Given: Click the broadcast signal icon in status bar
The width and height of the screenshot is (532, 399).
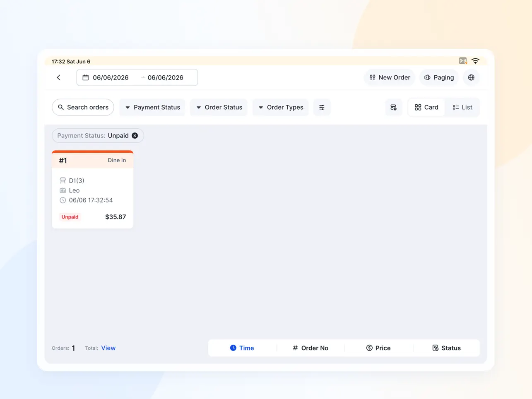Looking at the screenshot, I should [463, 61].
